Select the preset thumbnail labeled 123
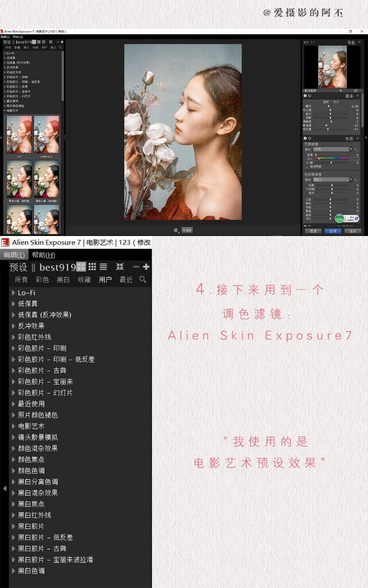368x588 pixels. tap(19, 134)
